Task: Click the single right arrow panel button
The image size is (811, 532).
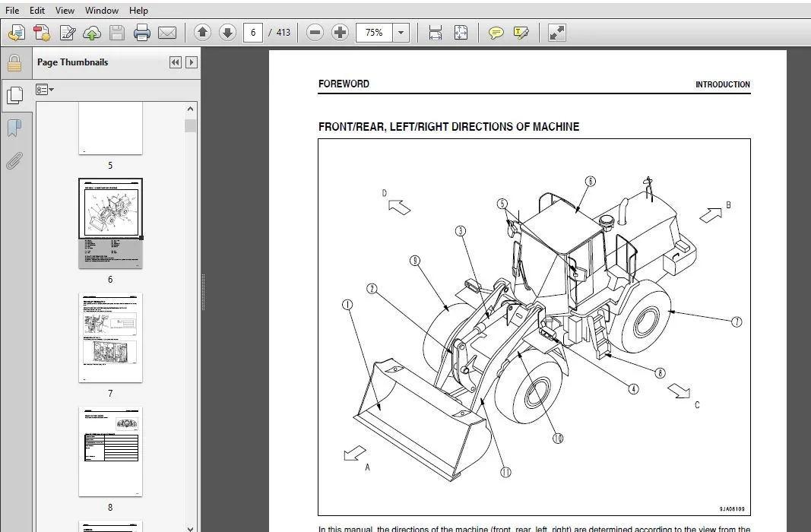Action: (192, 62)
